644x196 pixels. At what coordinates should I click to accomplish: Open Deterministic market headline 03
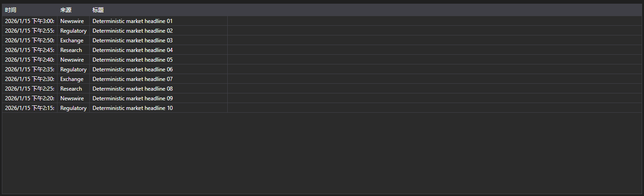[132, 40]
